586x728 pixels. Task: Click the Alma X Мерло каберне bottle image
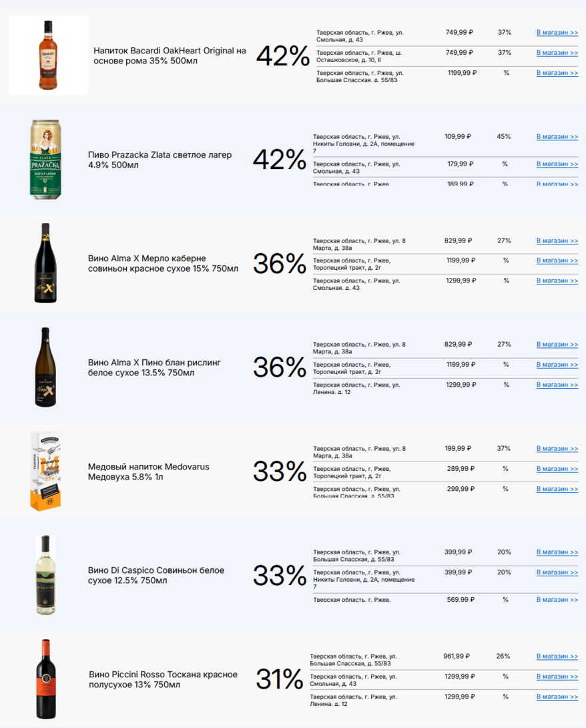pos(45,263)
